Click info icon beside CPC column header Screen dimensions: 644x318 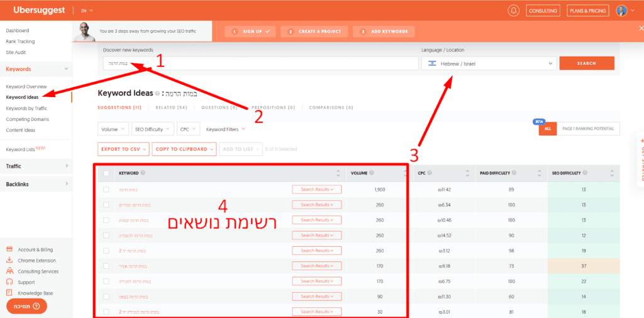[430, 173]
